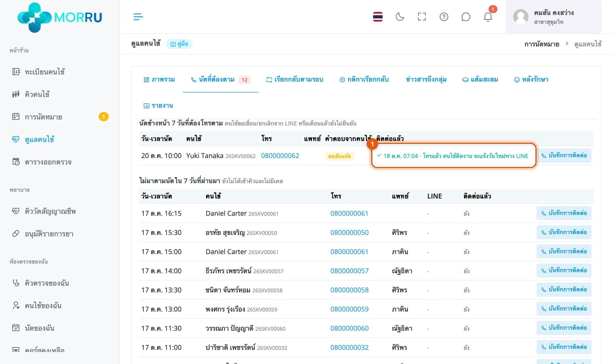Click phone number 0800000059
This screenshot has height=364, width=613.
[349, 309]
